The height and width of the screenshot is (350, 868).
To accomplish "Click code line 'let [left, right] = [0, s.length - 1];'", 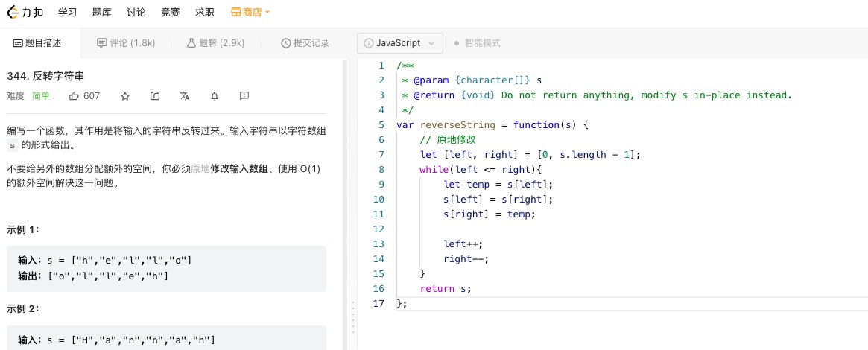I will tap(530, 155).
